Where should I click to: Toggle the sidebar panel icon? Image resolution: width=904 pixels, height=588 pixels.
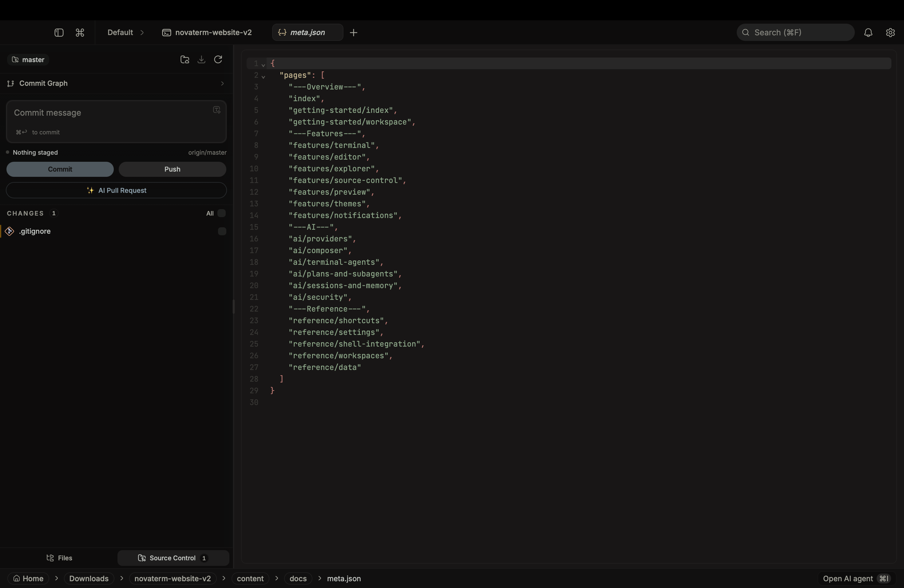coord(58,33)
